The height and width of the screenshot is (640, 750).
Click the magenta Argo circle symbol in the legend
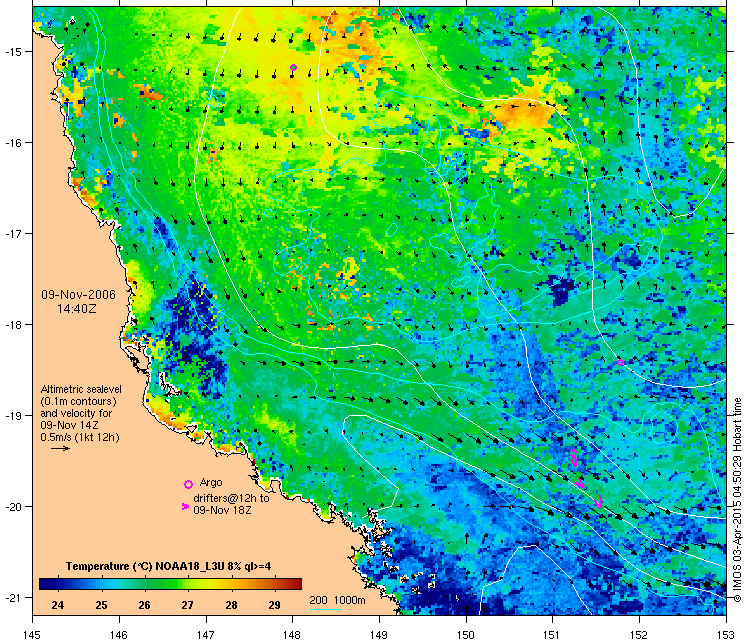click(188, 484)
